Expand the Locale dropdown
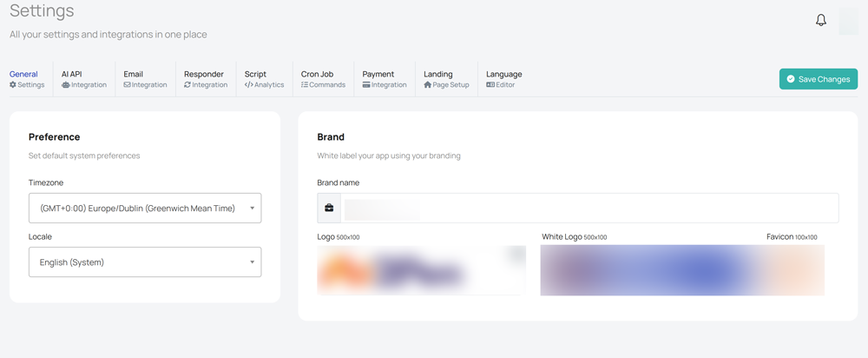Screen dimensions: 868x358 145,262
